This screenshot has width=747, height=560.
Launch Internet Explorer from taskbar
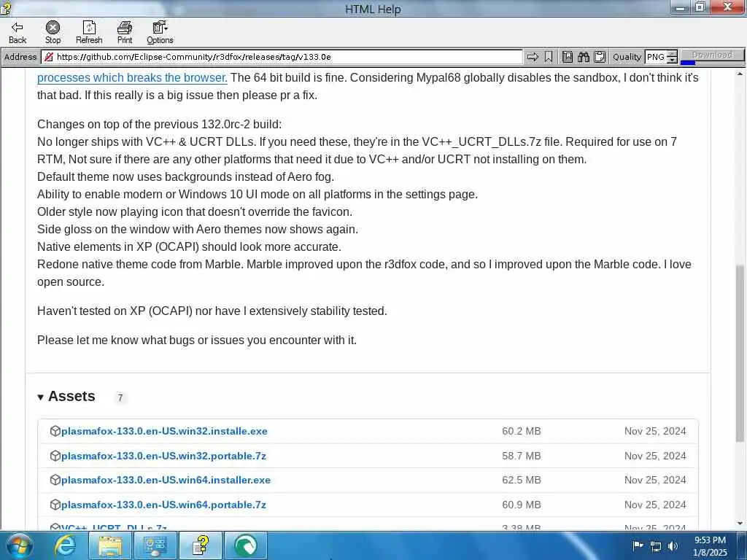click(x=65, y=545)
